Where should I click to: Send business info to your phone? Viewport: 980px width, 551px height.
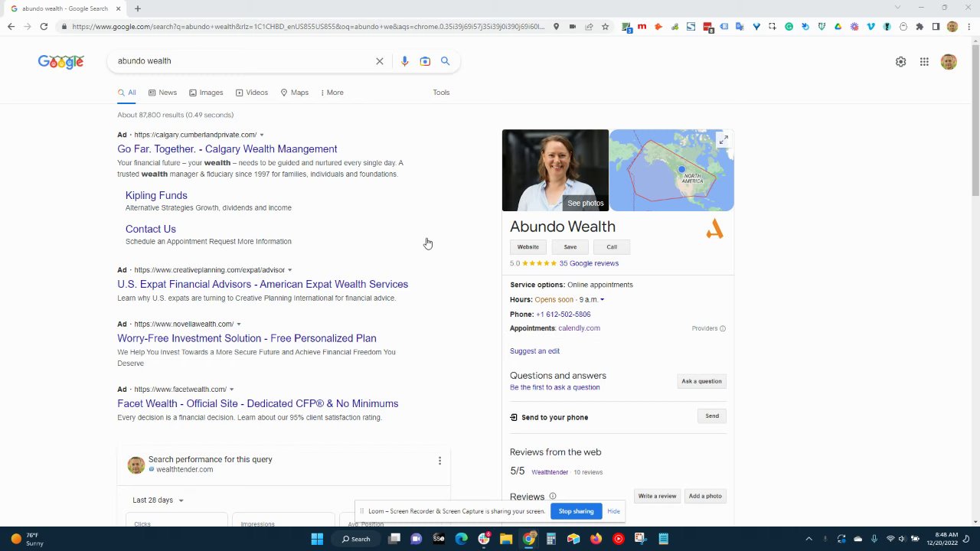[712, 416]
